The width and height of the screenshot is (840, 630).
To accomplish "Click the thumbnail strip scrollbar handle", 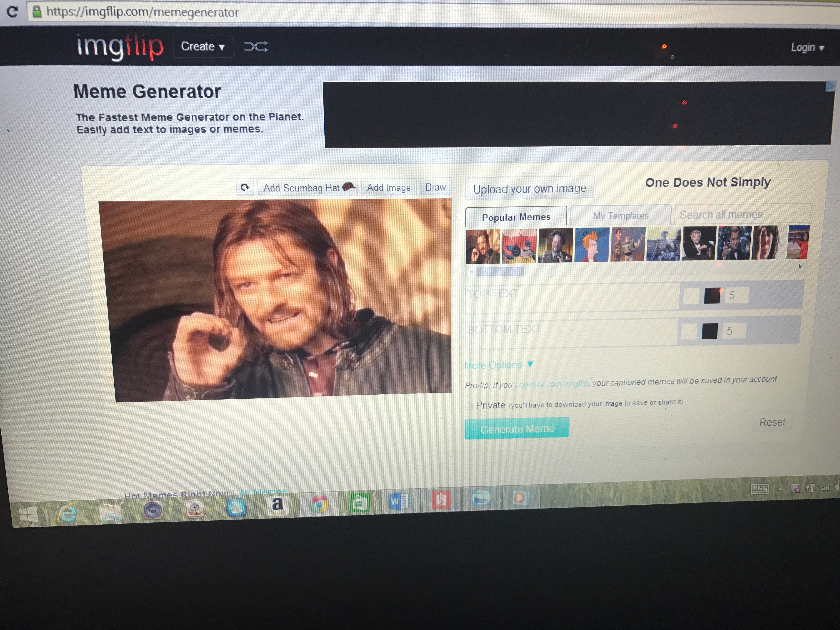I will click(x=500, y=271).
